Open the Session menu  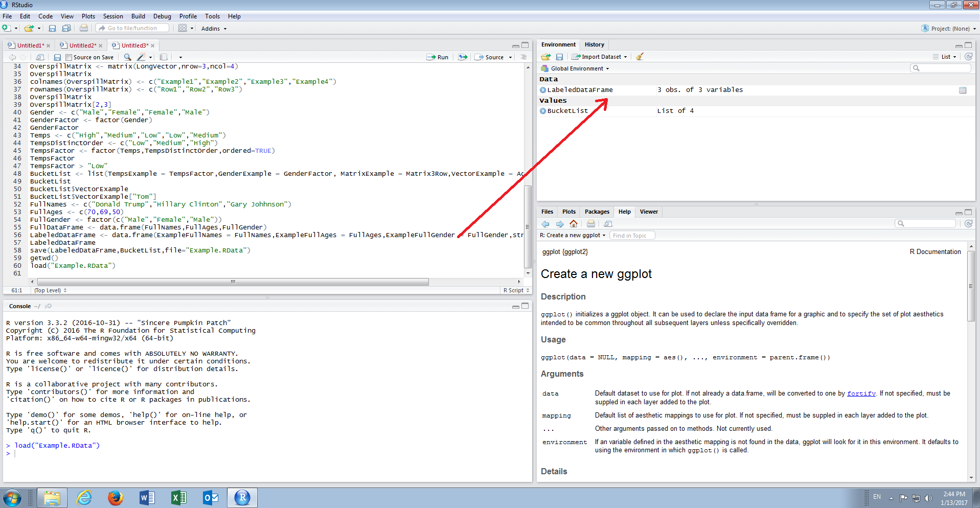point(113,16)
